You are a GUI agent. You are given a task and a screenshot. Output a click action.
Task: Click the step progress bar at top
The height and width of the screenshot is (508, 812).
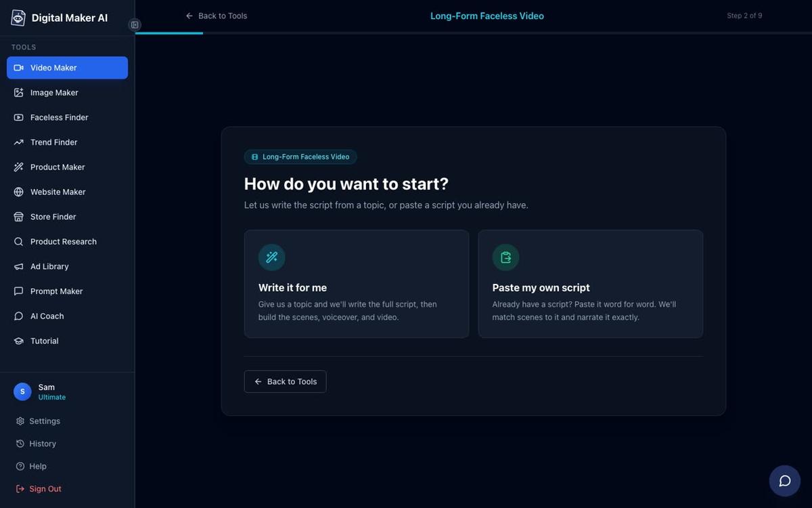[474, 33]
